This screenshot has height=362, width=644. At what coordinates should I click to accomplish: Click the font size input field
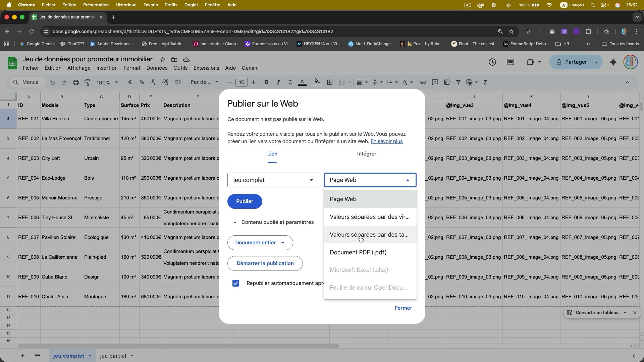241,82
